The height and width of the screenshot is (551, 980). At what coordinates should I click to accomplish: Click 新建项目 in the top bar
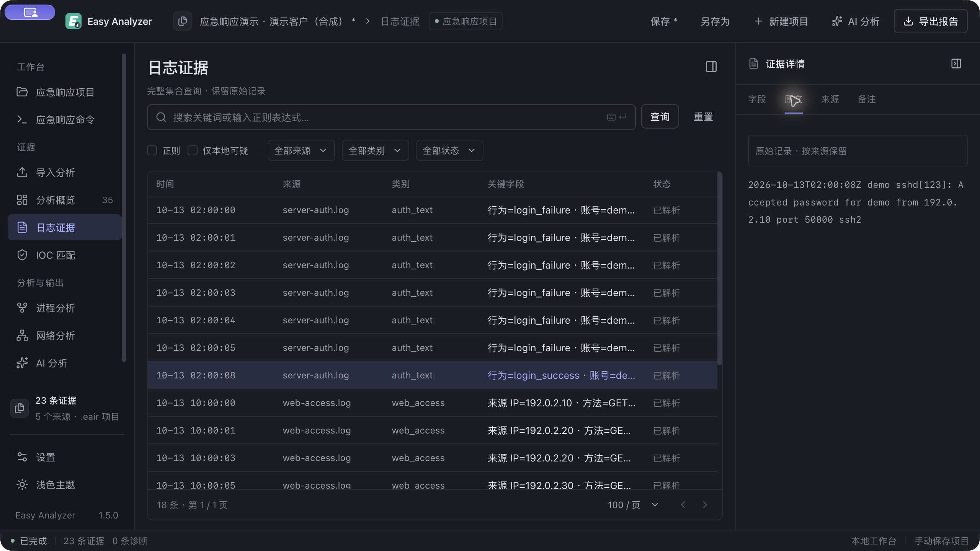click(x=781, y=21)
